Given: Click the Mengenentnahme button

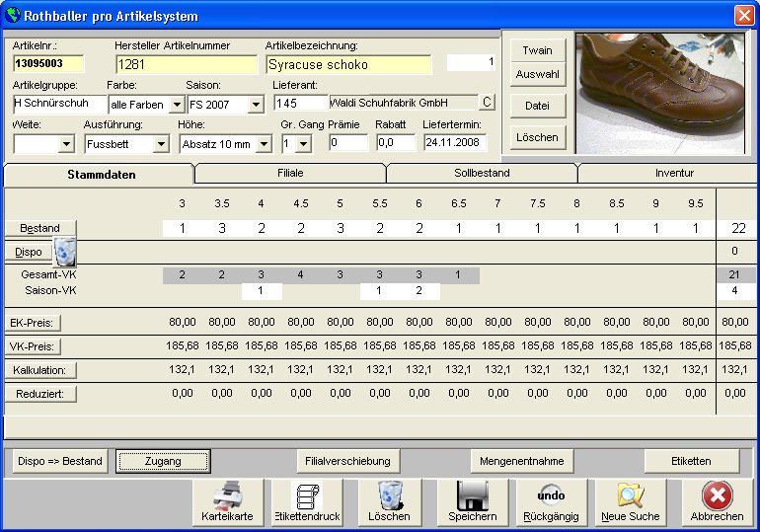Looking at the screenshot, I should (522, 461).
